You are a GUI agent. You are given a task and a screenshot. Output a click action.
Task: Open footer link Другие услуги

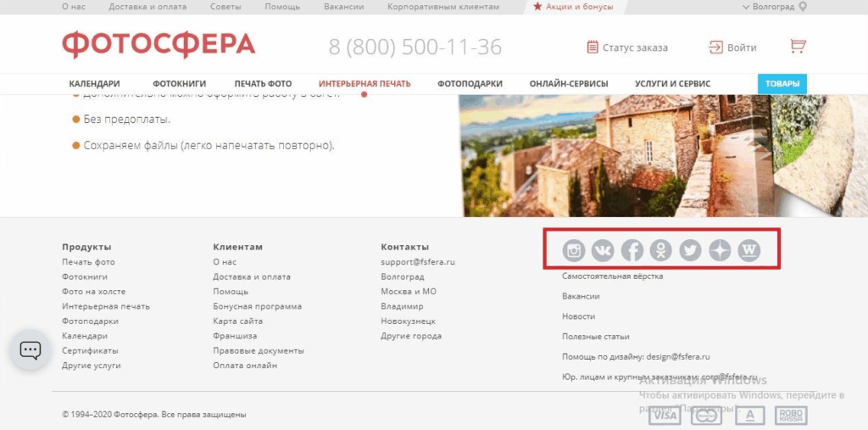pyautogui.click(x=92, y=366)
